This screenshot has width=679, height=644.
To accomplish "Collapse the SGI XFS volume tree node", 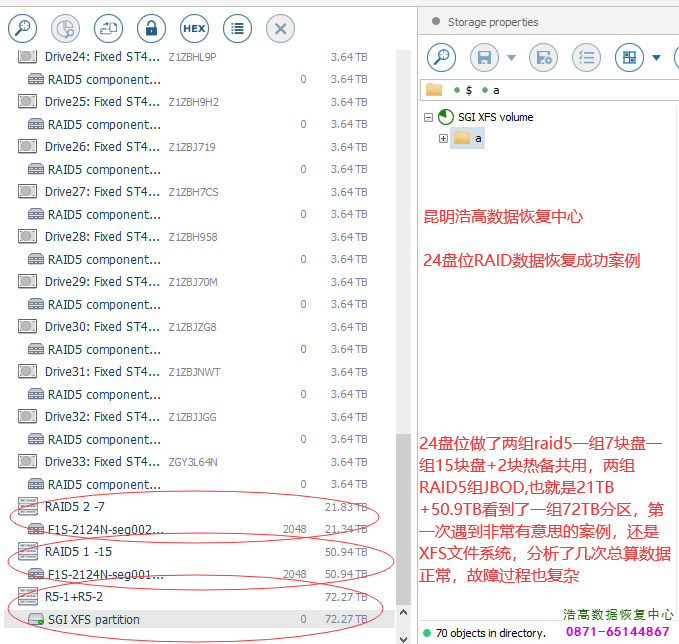I will pos(429,117).
